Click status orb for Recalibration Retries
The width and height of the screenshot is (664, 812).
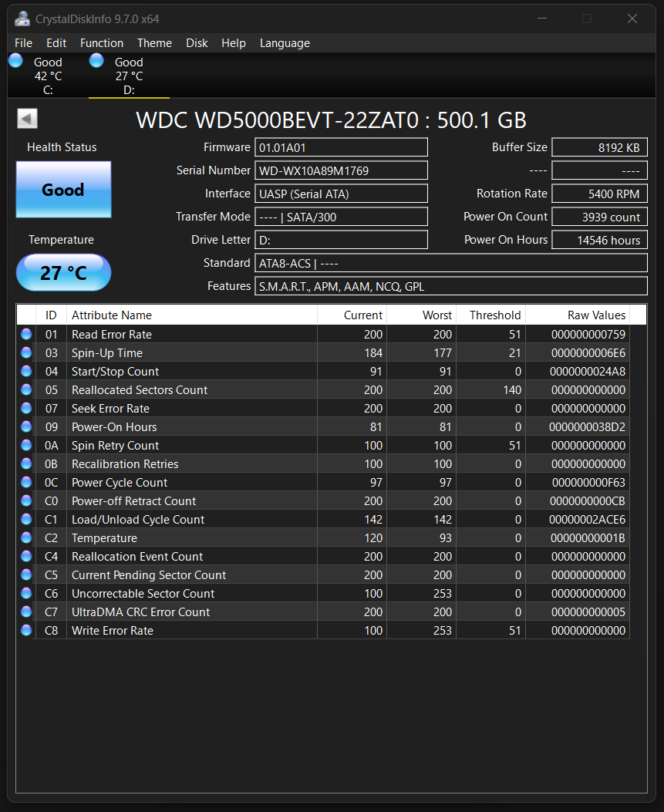coord(26,463)
